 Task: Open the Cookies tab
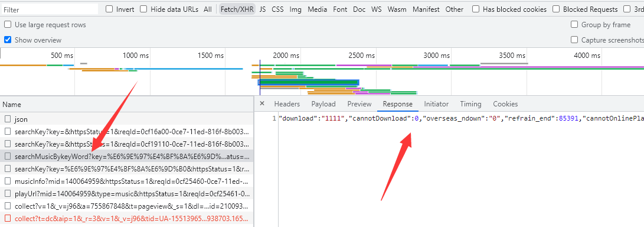tap(506, 104)
